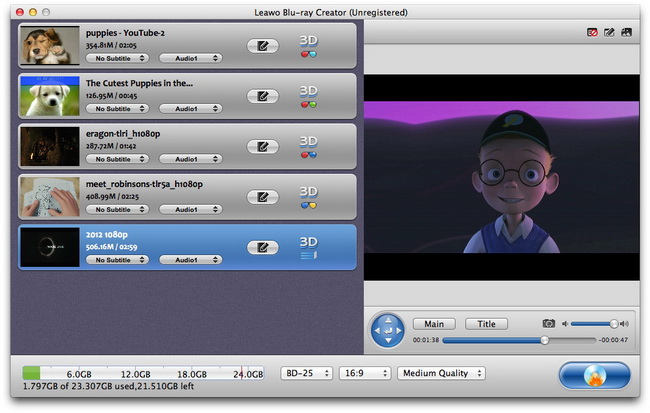The image size is (650, 413).
Task: Click the Title menu button
Action: (x=486, y=324)
